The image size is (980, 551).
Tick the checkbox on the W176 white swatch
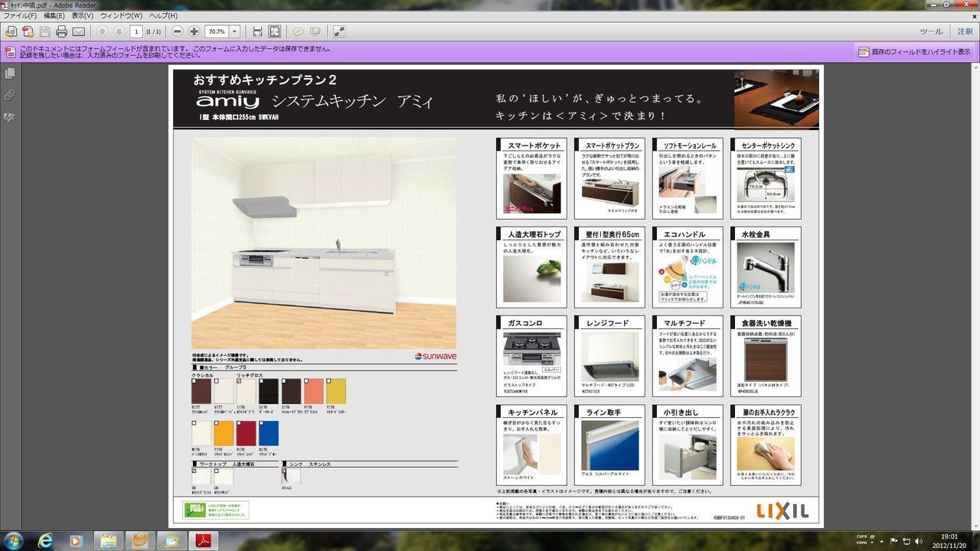[x=194, y=423]
